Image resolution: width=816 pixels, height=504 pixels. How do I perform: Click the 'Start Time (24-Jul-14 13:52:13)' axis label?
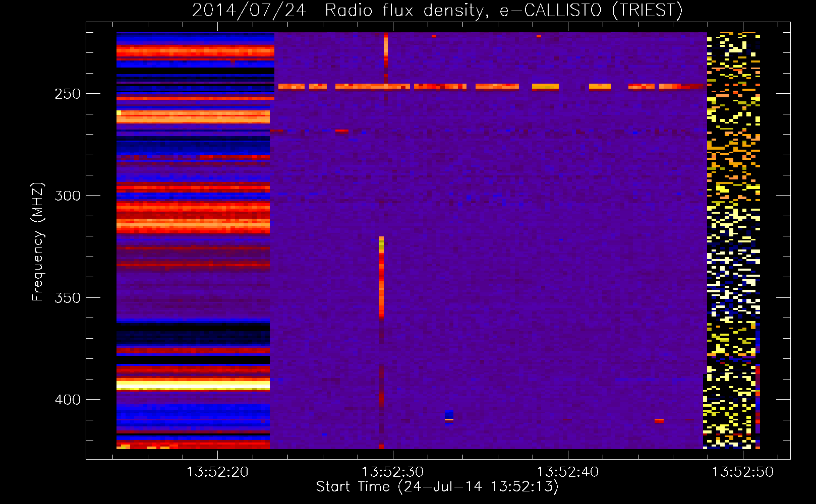(437, 487)
